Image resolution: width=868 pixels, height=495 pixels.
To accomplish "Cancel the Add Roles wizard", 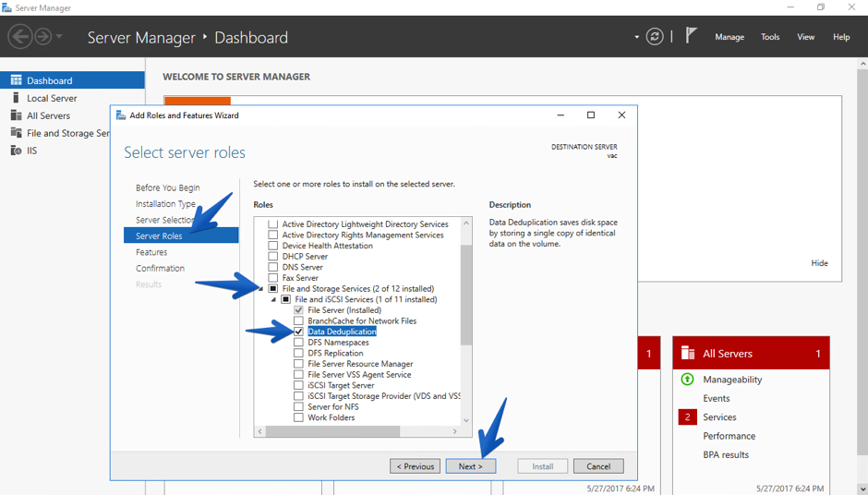I will (x=598, y=466).
